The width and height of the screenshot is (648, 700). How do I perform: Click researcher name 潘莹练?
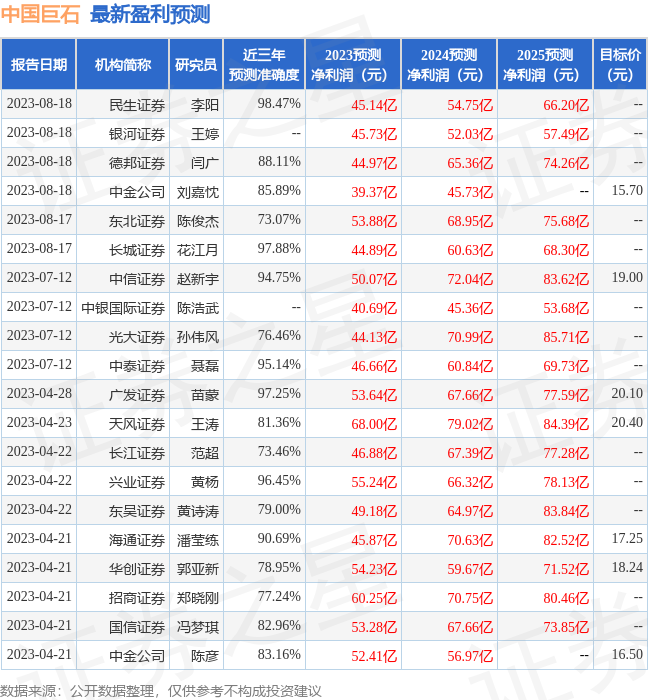point(198,540)
